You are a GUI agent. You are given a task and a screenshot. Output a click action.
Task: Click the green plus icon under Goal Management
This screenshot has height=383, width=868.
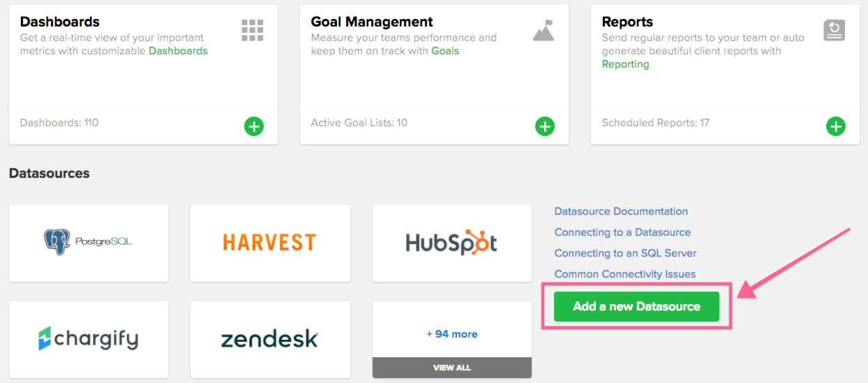(545, 126)
